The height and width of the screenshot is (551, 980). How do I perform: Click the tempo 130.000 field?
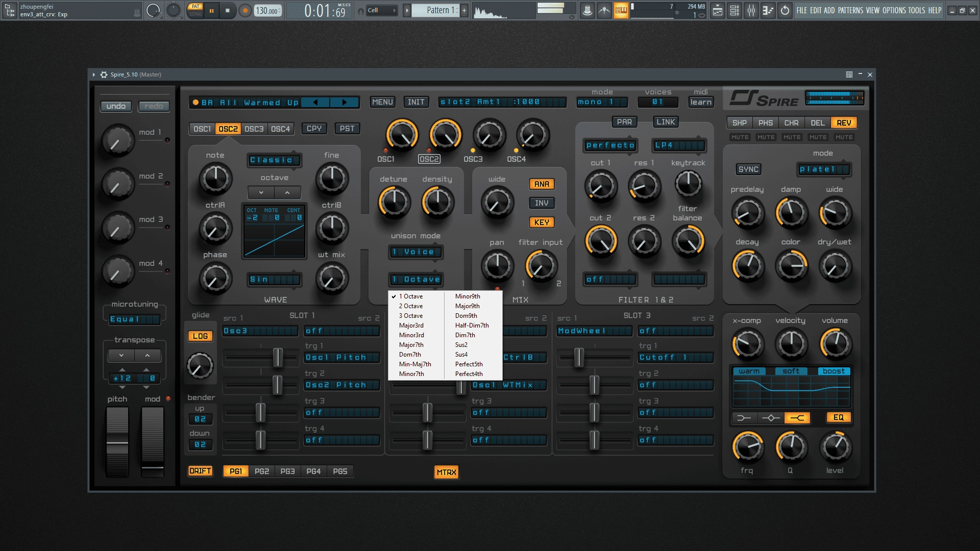268,11
